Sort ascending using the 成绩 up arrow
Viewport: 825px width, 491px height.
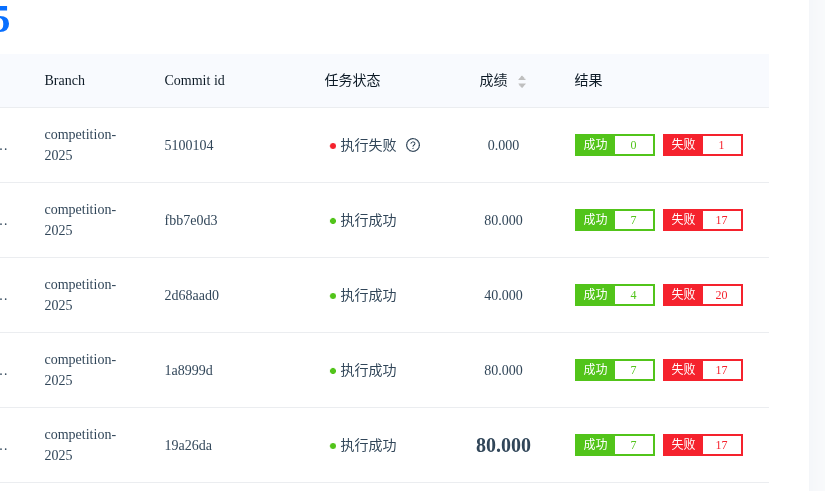(x=522, y=78)
